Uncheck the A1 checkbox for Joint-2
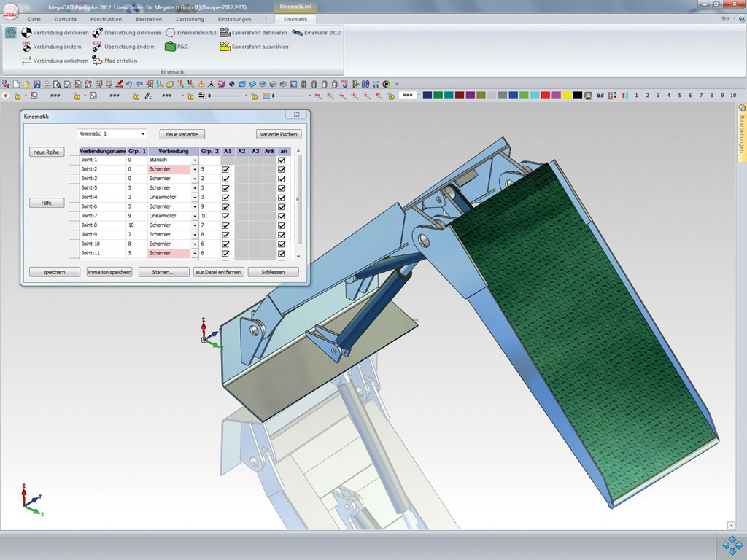Image resolution: width=747 pixels, height=560 pixels. click(x=225, y=169)
